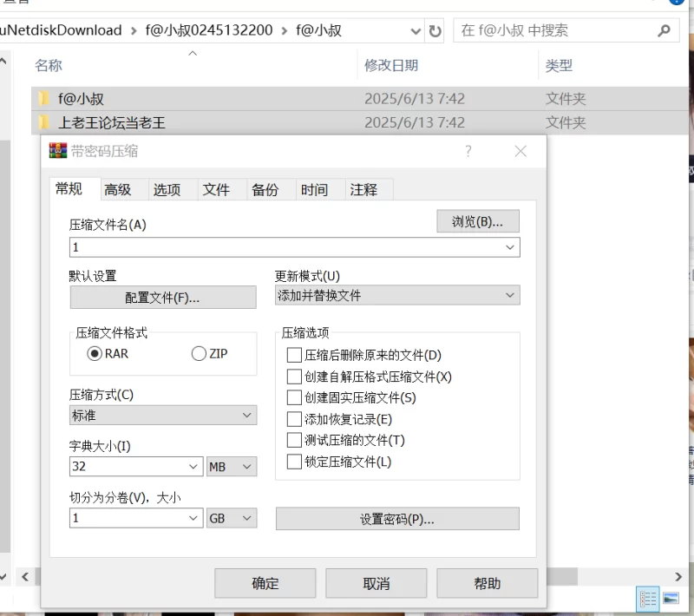Enable 压缩后删除原来的文件(D)

[x=294, y=355]
